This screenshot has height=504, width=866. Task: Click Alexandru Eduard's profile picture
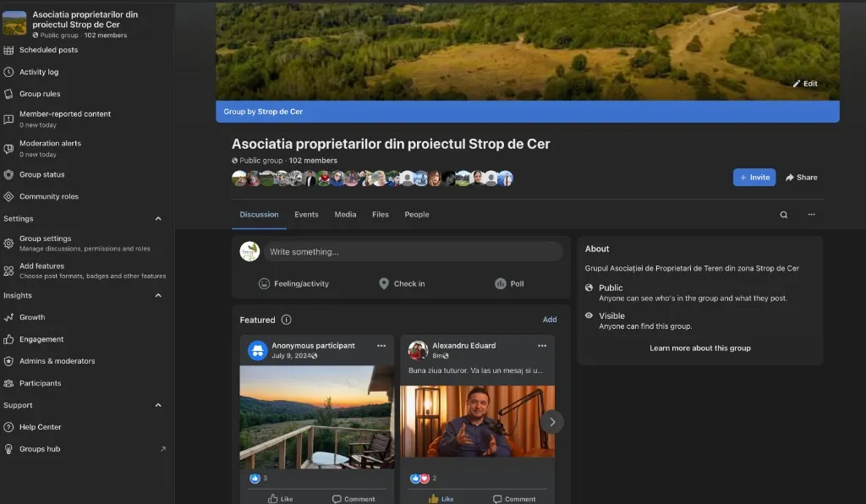point(418,351)
